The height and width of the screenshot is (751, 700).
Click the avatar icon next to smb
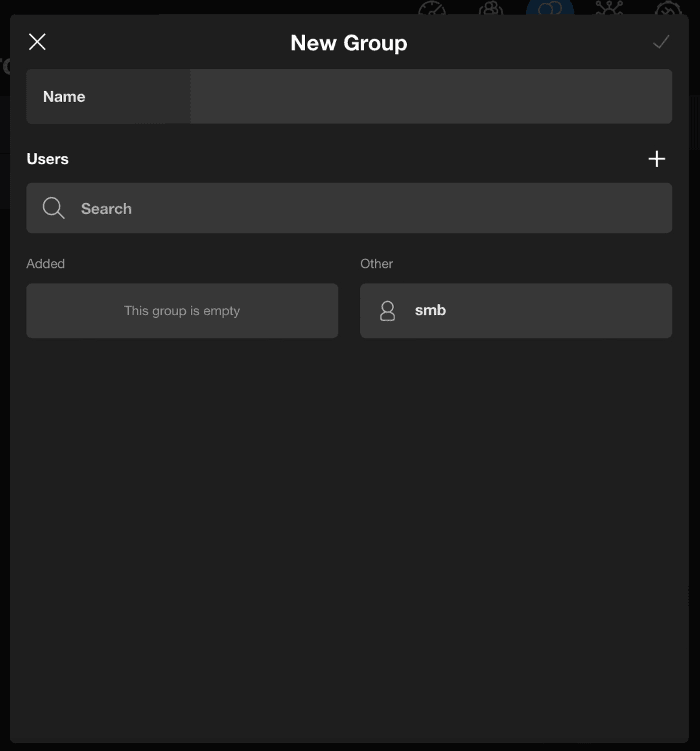pos(387,311)
